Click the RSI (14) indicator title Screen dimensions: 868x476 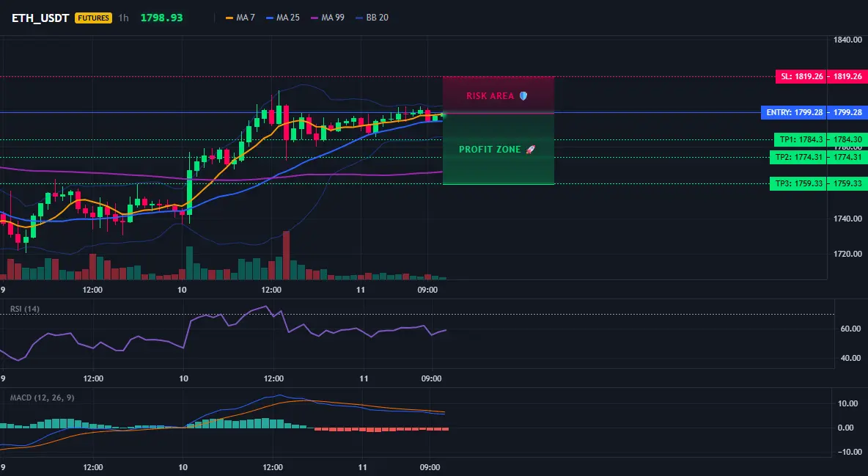[25, 309]
